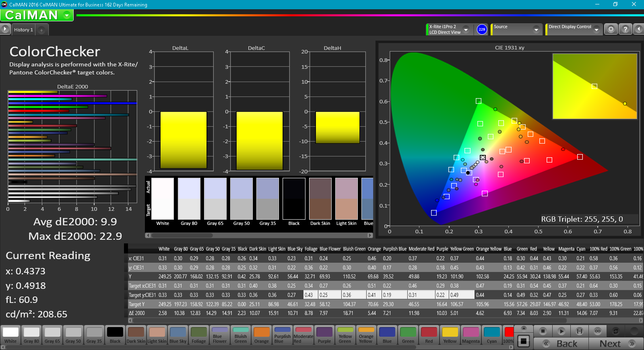Viewport: 644px width, 350px height.
Task: Select the Purple patch button
Action: (x=324, y=335)
